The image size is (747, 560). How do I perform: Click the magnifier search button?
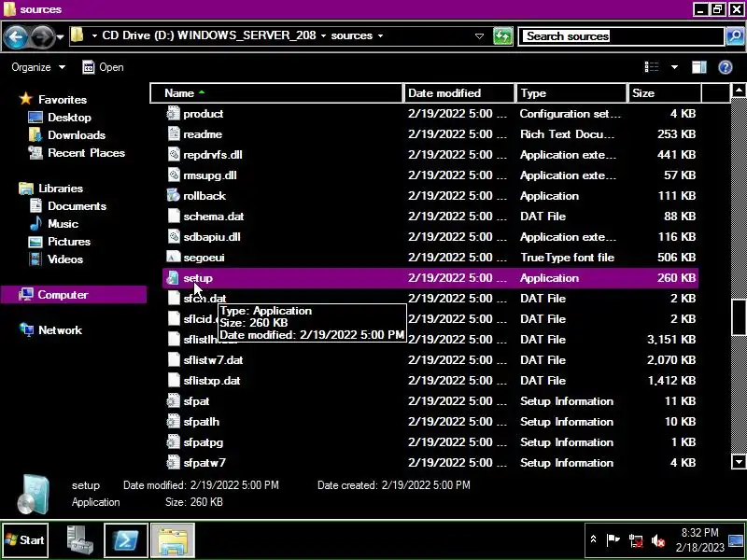click(x=735, y=36)
